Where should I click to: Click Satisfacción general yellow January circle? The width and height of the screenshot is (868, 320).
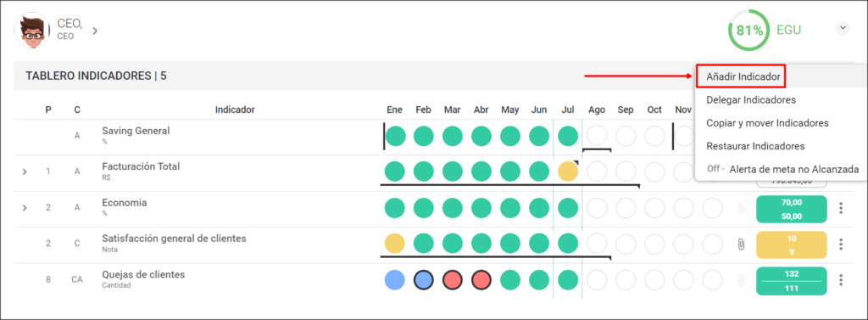395,244
